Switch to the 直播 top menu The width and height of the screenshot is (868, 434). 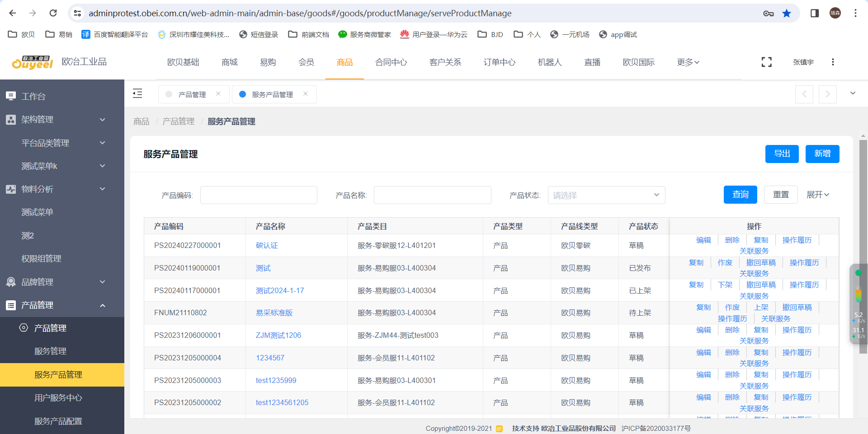[592, 62]
